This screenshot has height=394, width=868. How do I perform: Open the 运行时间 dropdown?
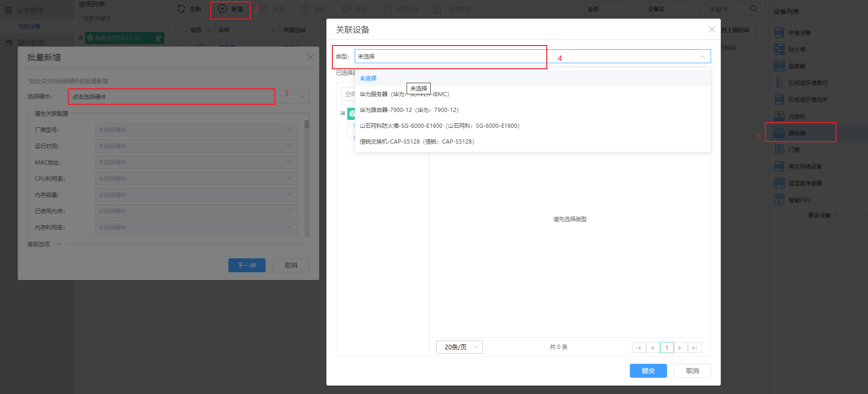[x=196, y=146]
